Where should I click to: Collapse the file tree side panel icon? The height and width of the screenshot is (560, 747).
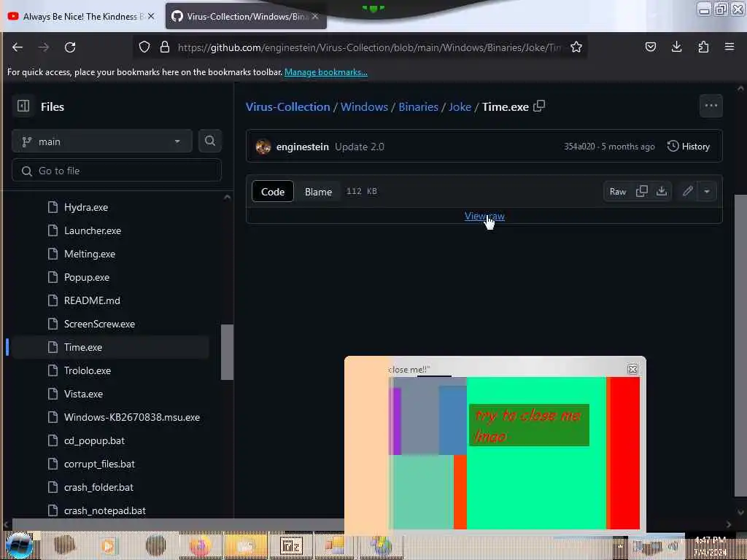23,106
